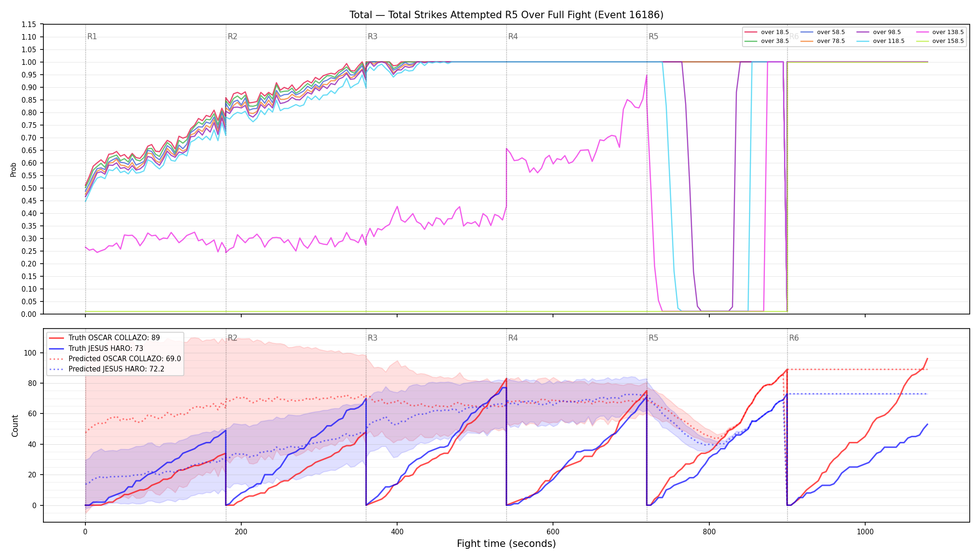Click the x-axis tick label 0 under the Count chart
The height and width of the screenshot is (560, 980).
[85, 532]
